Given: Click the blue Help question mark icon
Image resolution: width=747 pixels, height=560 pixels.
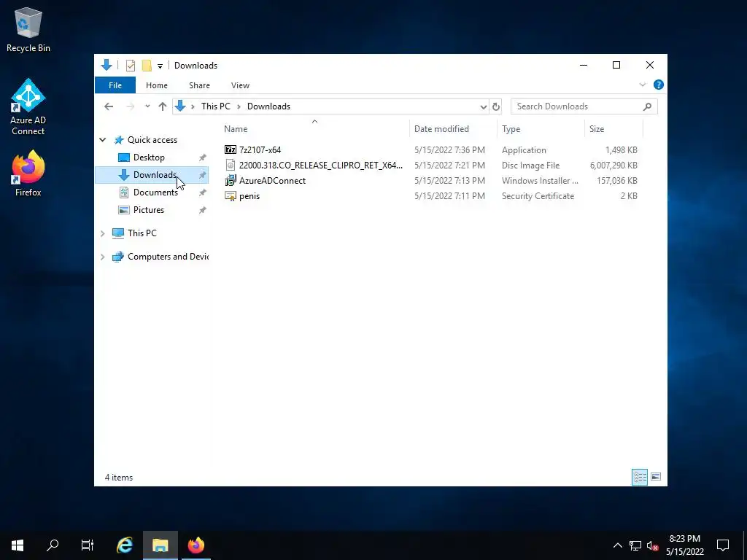Looking at the screenshot, I should click(x=659, y=85).
